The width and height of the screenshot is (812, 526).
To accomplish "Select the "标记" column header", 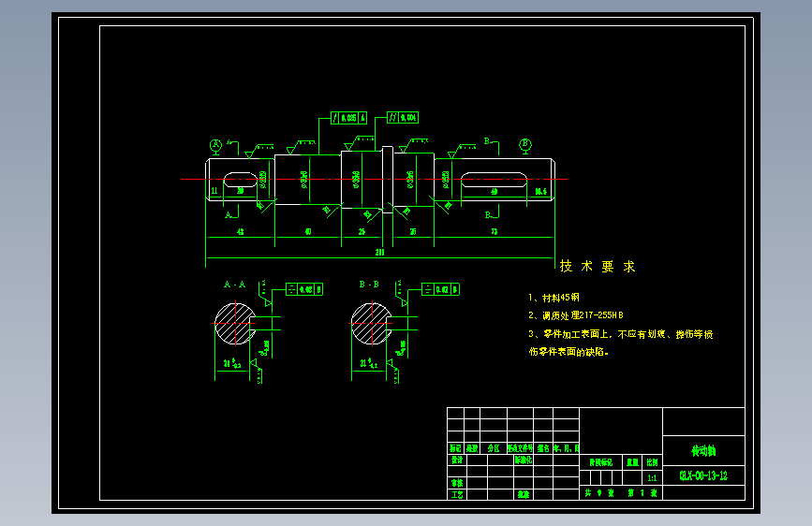I will pyautogui.click(x=456, y=448).
